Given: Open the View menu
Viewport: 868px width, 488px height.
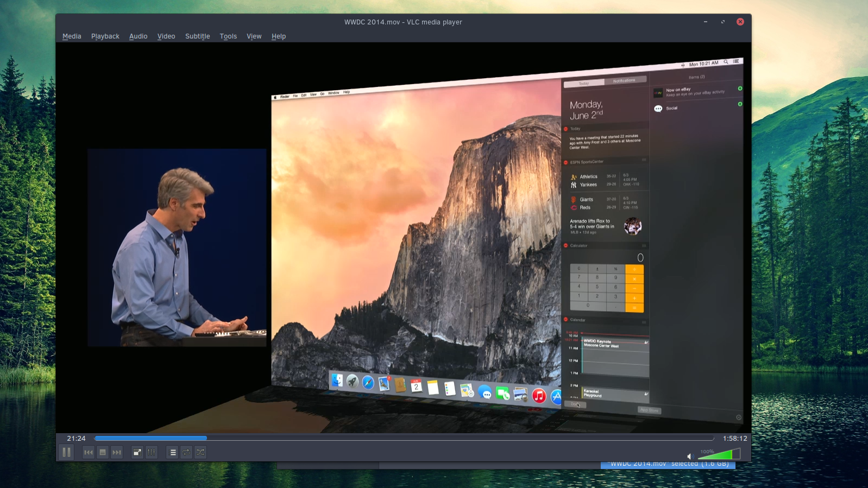Looking at the screenshot, I should pos(254,36).
